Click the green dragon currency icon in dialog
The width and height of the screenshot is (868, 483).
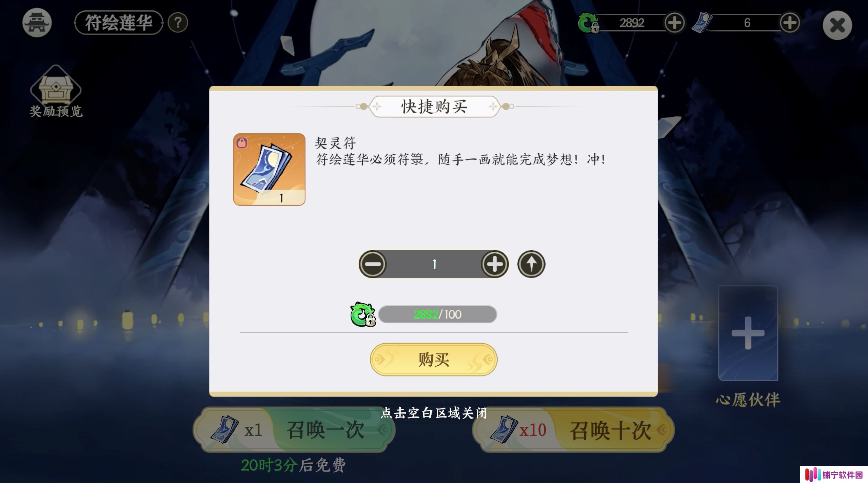[x=363, y=314]
